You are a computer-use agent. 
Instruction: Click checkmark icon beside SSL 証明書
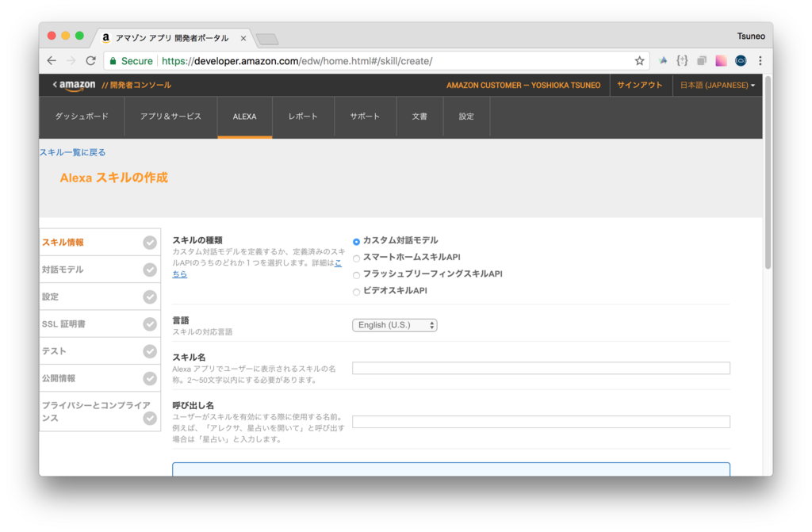(x=150, y=324)
